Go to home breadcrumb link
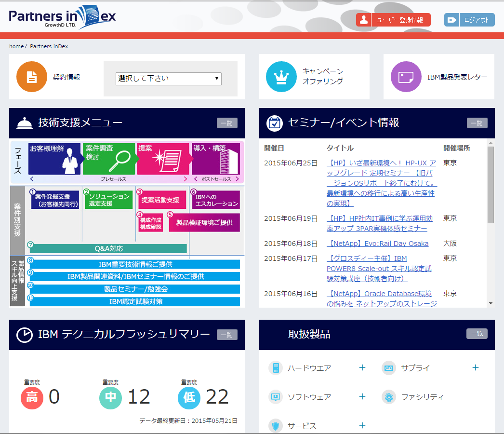This screenshot has height=434, width=504. (x=16, y=46)
